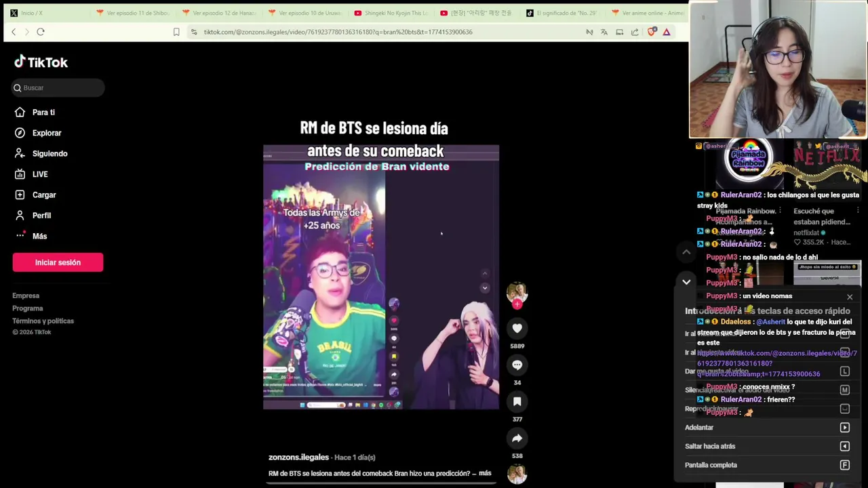Screen dimensions: 868x488
Task: Click the 'Iniciar sesión' button
Action: [58, 262]
